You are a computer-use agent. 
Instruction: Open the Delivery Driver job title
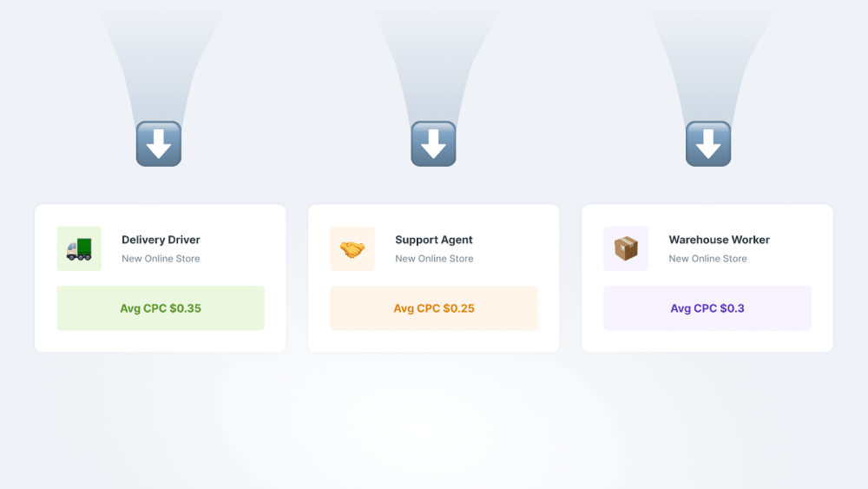click(161, 240)
